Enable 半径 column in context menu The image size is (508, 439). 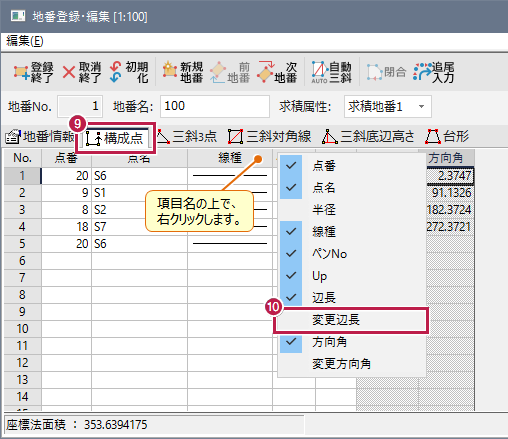click(352, 210)
